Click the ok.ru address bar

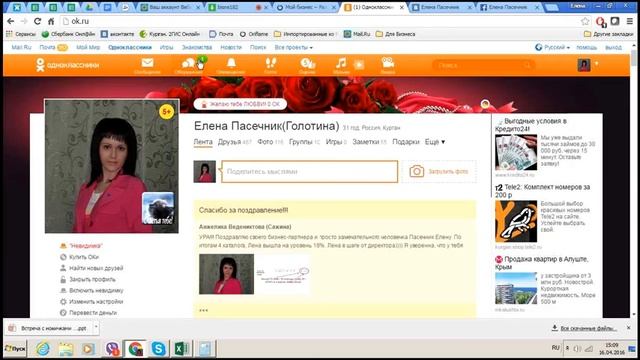click(320, 21)
